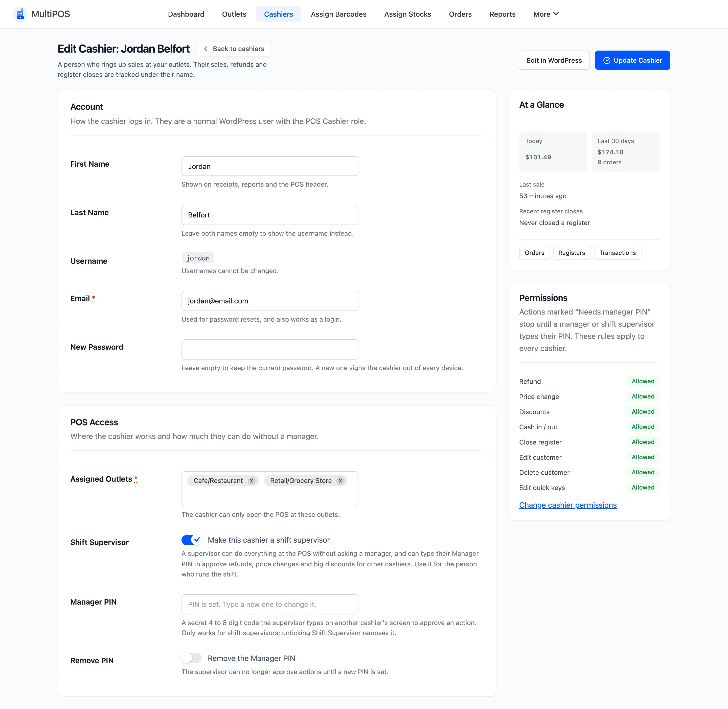Open Orders from At a Glance
The height and width of the screenshot is (709, 728).
pyautogui.click(x=534, y=253)
